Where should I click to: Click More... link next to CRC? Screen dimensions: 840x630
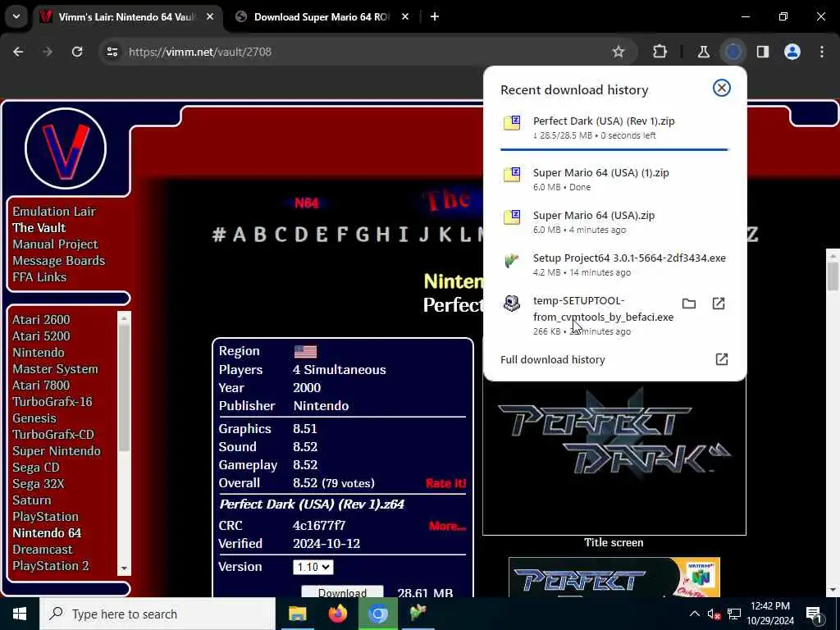[447, 526]
